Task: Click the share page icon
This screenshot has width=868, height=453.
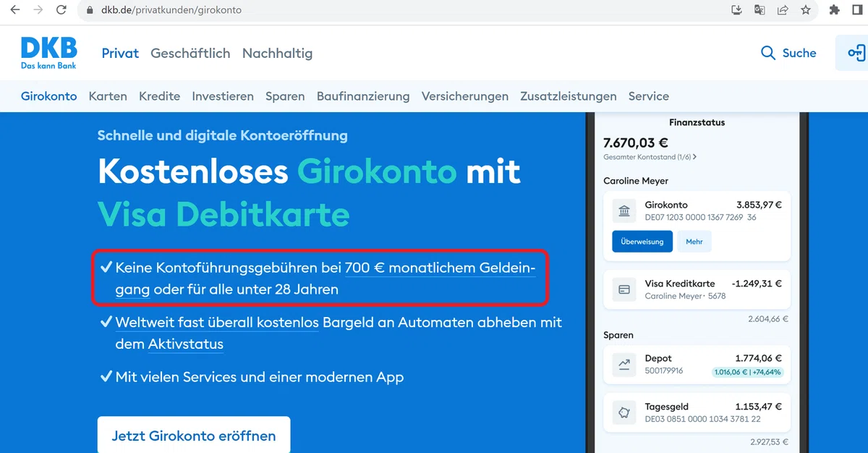Action: 783,10
